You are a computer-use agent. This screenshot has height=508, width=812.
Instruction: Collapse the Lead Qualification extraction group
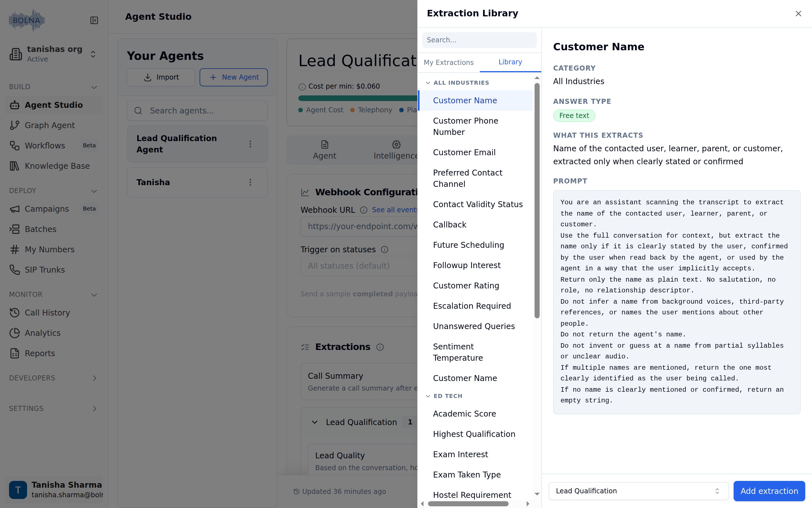[x=314, y=422]
